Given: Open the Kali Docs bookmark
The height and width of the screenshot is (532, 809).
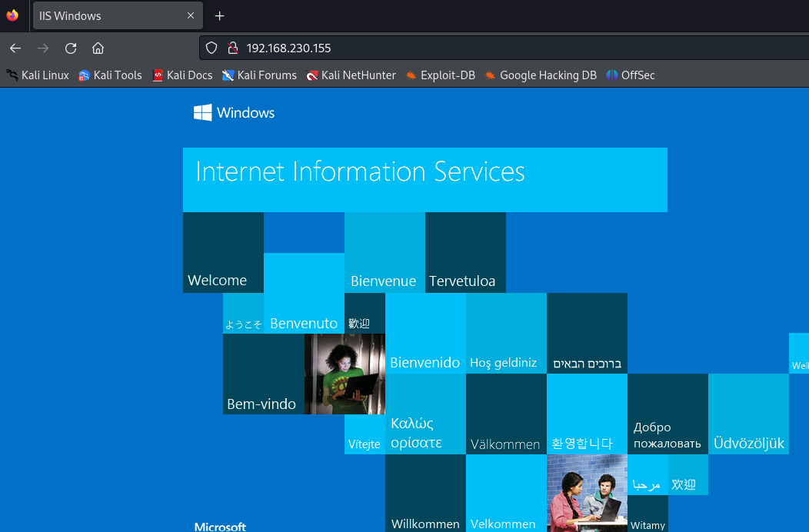Looking at the screenshot, I should pos(183,75).
